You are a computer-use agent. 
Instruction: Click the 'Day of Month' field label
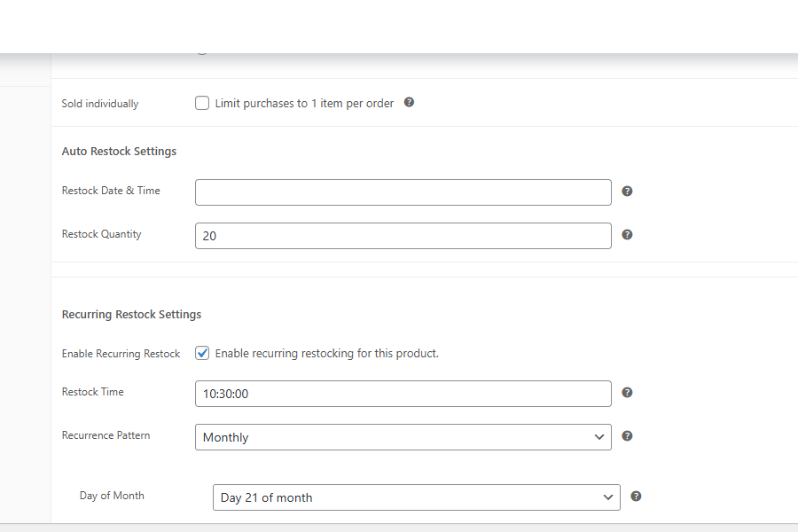click(112, 496)
